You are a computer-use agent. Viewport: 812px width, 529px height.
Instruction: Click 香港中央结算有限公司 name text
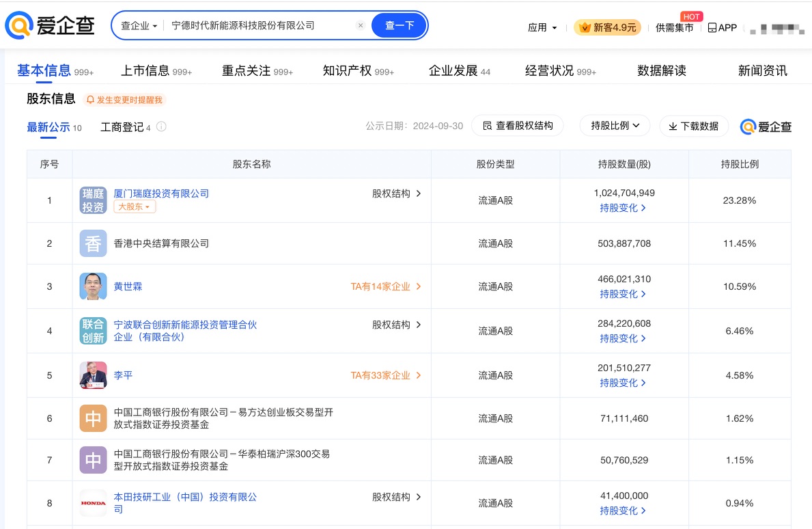[161, 243]
